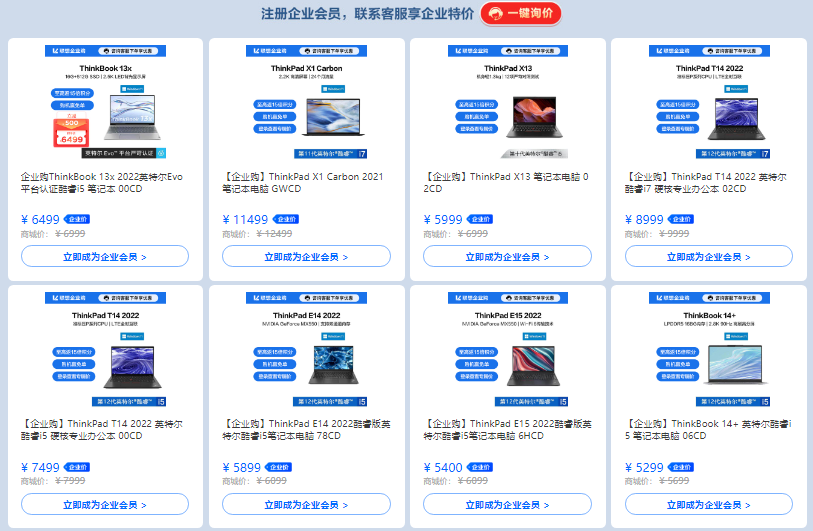813x531 pixels.
Task: Click i5 processor badge on ThinkBook 14+
Action: [733, 401]
